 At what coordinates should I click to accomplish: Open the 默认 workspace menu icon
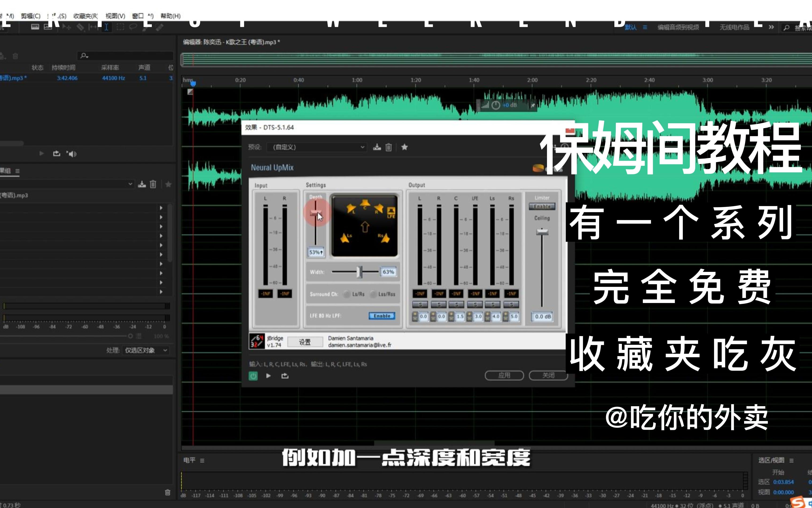pyautogui.click(x=645, y=27)
